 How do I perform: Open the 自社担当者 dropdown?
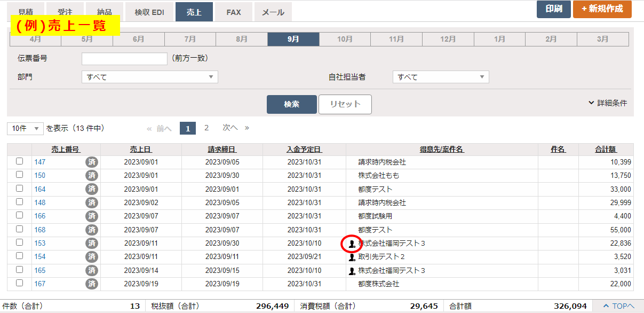(440, 76)
